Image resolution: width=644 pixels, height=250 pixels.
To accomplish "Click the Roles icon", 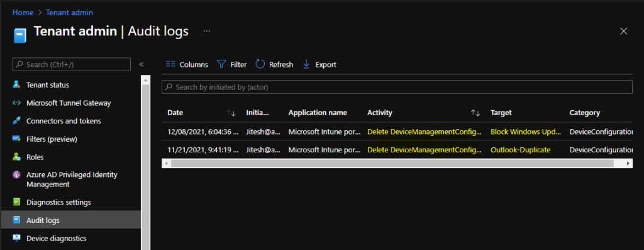I will (16, 157).
